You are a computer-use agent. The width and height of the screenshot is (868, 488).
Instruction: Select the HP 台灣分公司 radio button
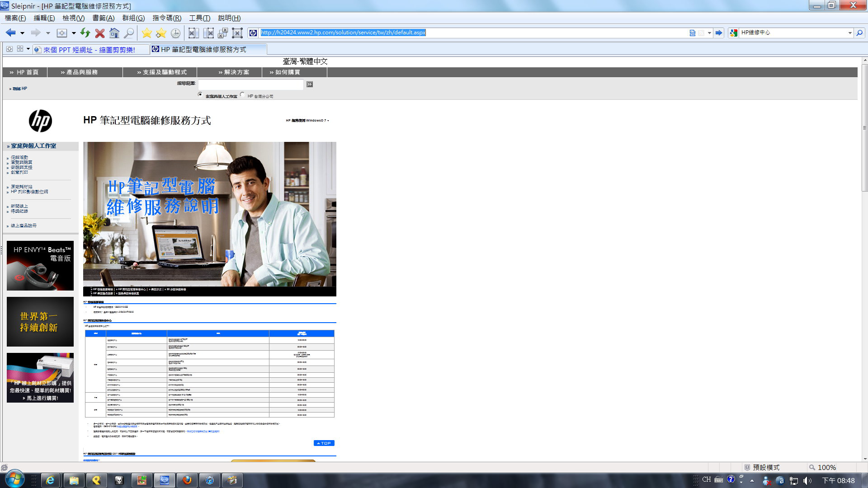242,94
